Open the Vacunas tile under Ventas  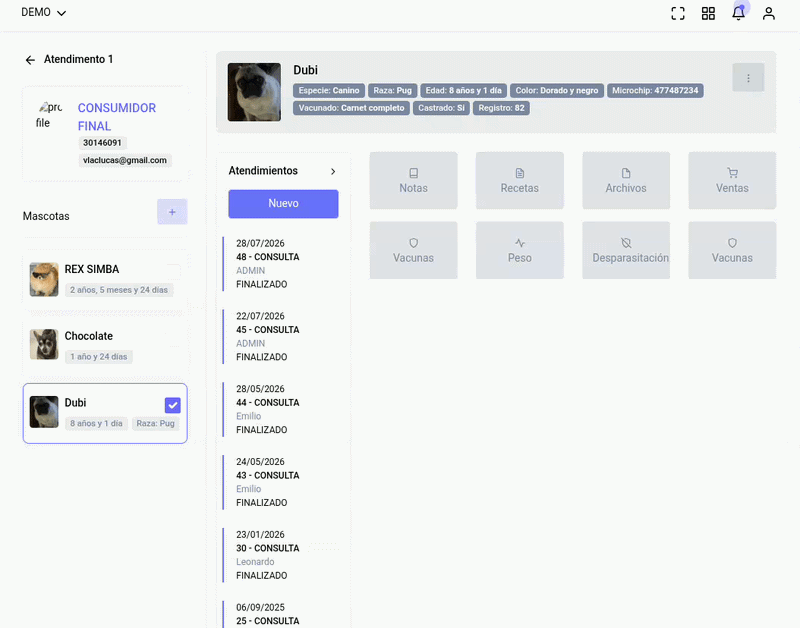click(x=732, y=250)
